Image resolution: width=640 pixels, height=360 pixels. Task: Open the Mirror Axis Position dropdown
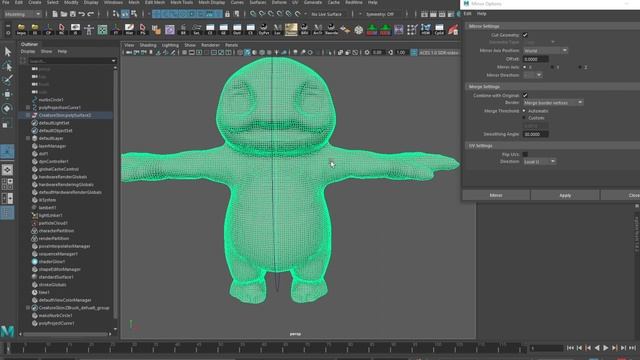545,51
